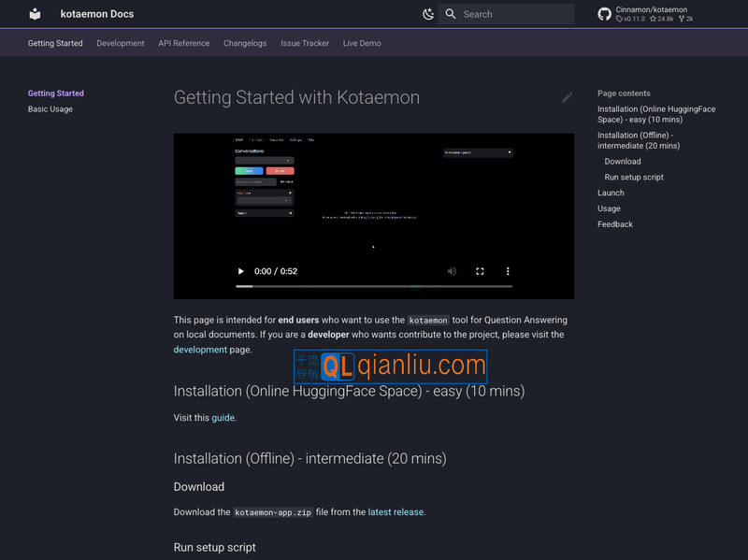Jump to Run setup script in page contents
This screenshot has width=748, height=560.
[634, 178]
